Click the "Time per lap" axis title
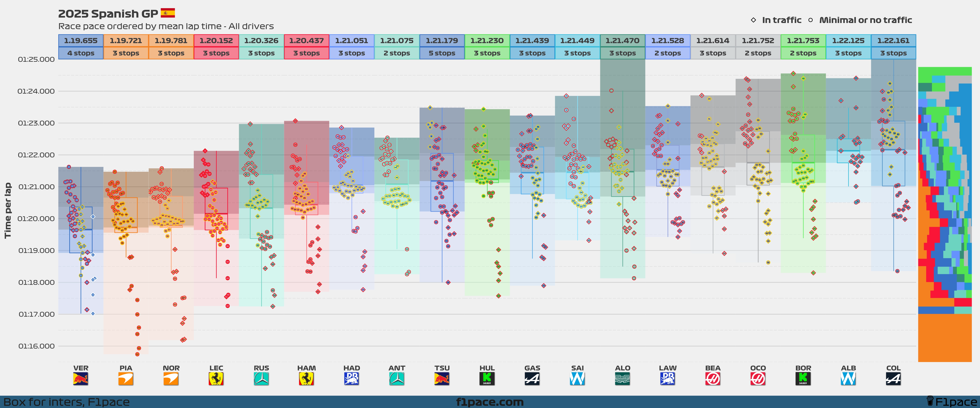The height and width of the screenshot is (408, 980). click(8, 211)
